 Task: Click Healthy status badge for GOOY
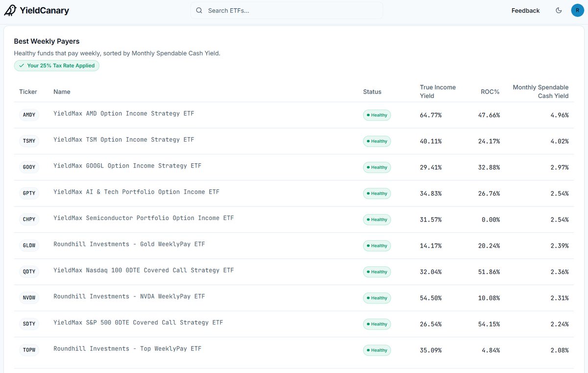tap(377, 167)
